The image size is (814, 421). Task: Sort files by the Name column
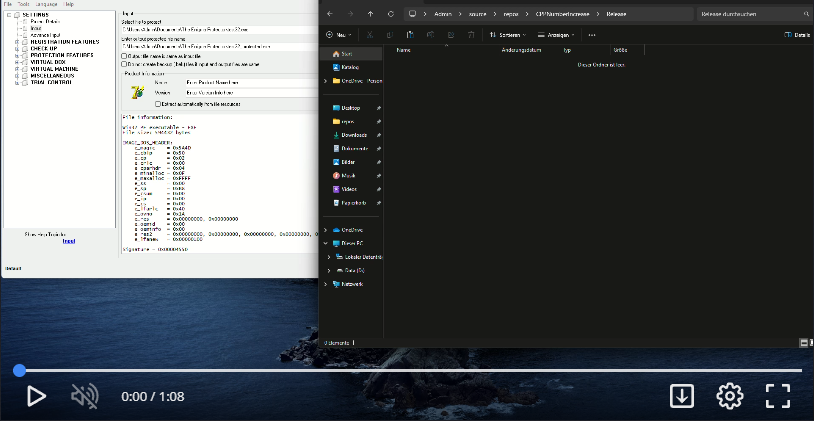click(x=403, y=50)
